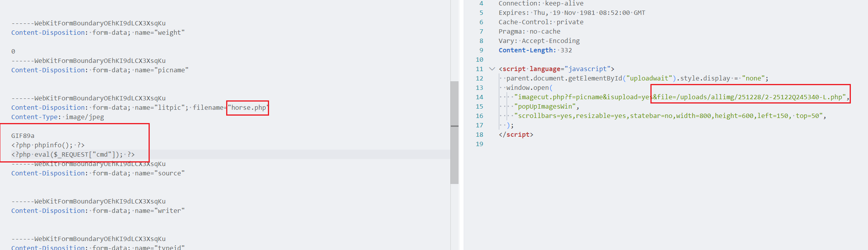
Task: Click the horse.php filename value
Action: [248, 108]
